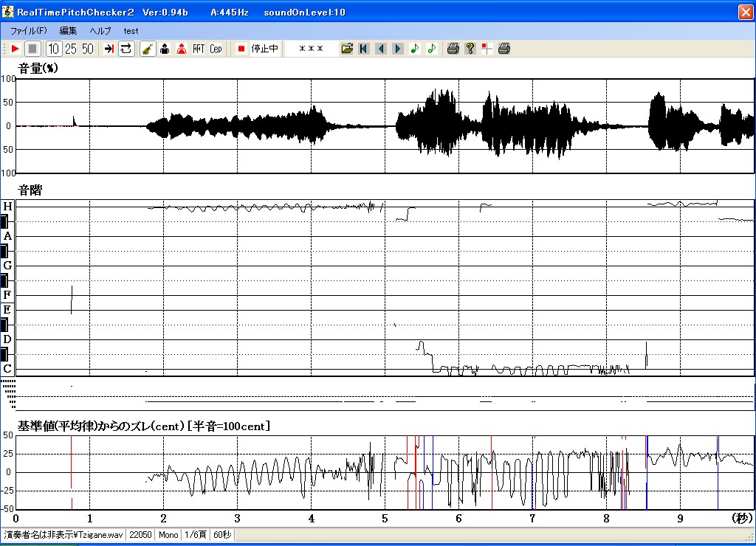756x546 pixels.
Task: Open the ファイル(F) menu
Action: (x=29, y=31)
